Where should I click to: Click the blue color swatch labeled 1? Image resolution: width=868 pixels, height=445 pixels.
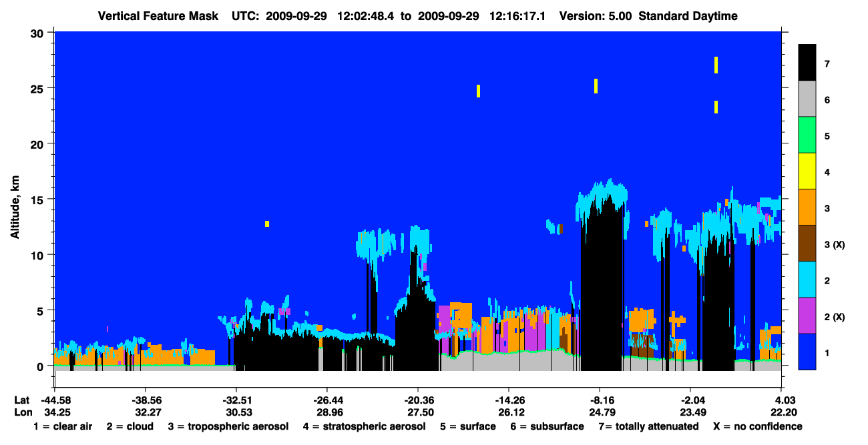pos(807,352)
